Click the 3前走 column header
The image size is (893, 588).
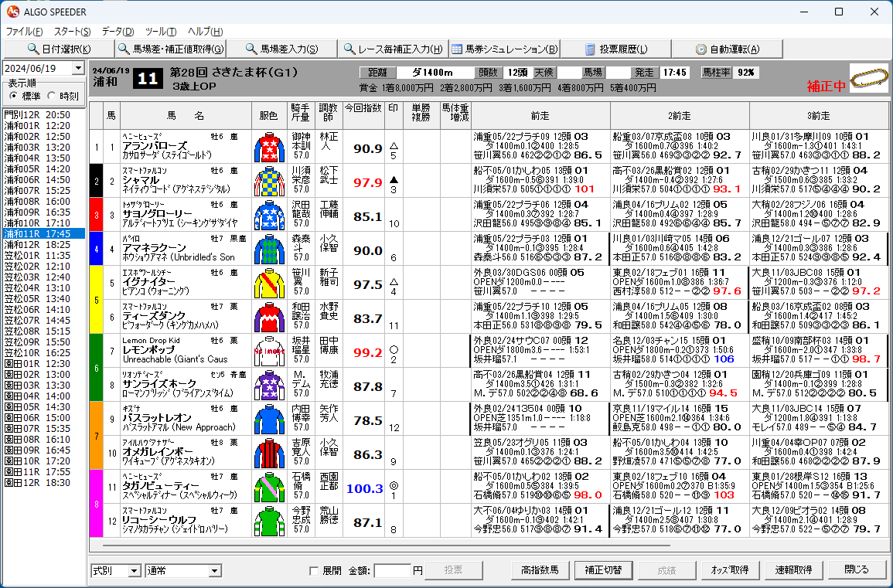[819, 116]
